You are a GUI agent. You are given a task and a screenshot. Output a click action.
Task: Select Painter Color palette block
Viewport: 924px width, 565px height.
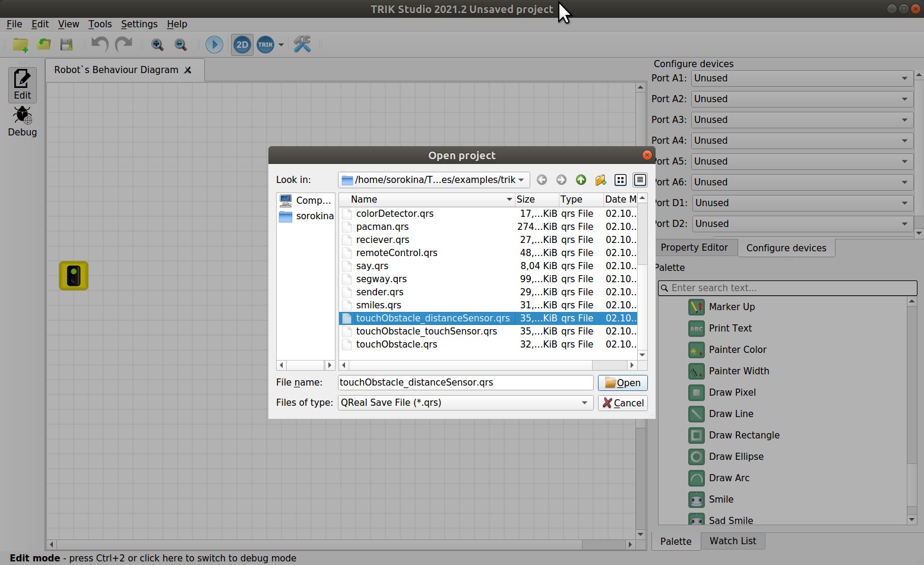pyautogui.click(x=727, y=350)
